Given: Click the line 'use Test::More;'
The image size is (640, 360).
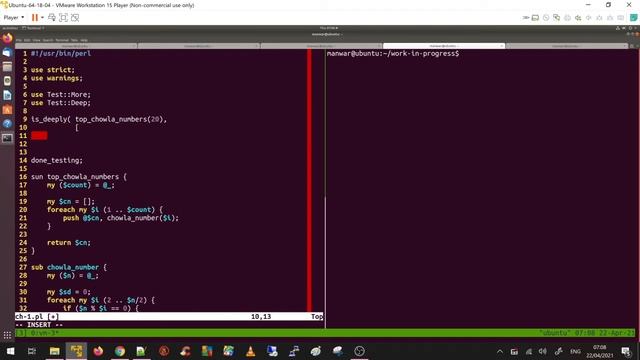Looking at the screenshot, I should (x=61, y=95).
